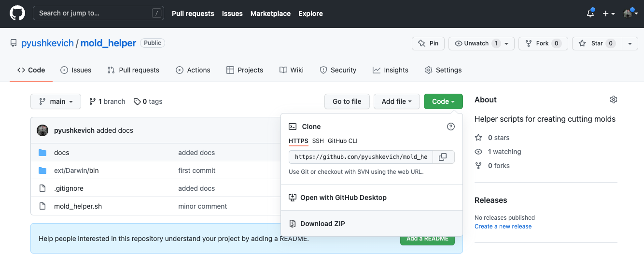
Task: Open the user avatar menu
Action: coord(630,14)
